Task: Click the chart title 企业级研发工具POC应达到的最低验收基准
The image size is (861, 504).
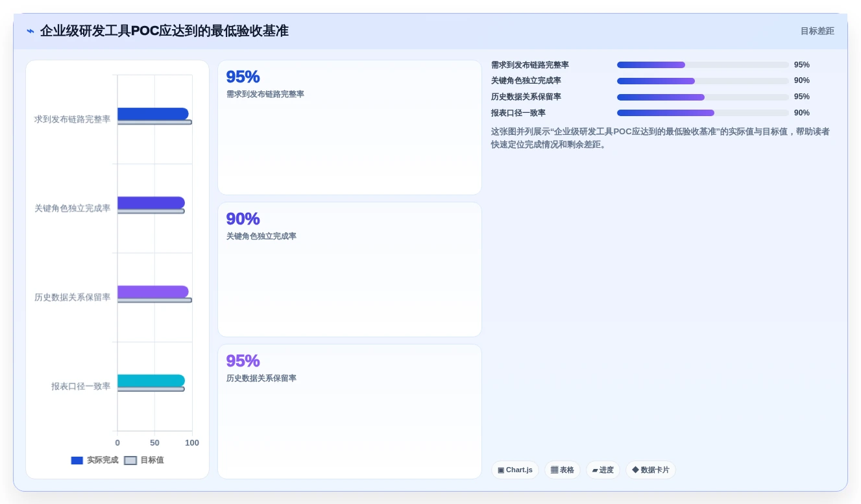Action: tap(164, 31)
